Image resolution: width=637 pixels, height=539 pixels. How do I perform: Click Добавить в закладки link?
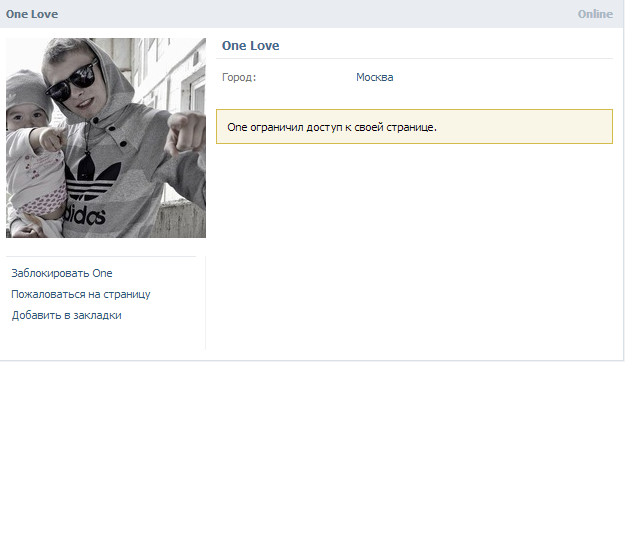[x=67, y=315]
